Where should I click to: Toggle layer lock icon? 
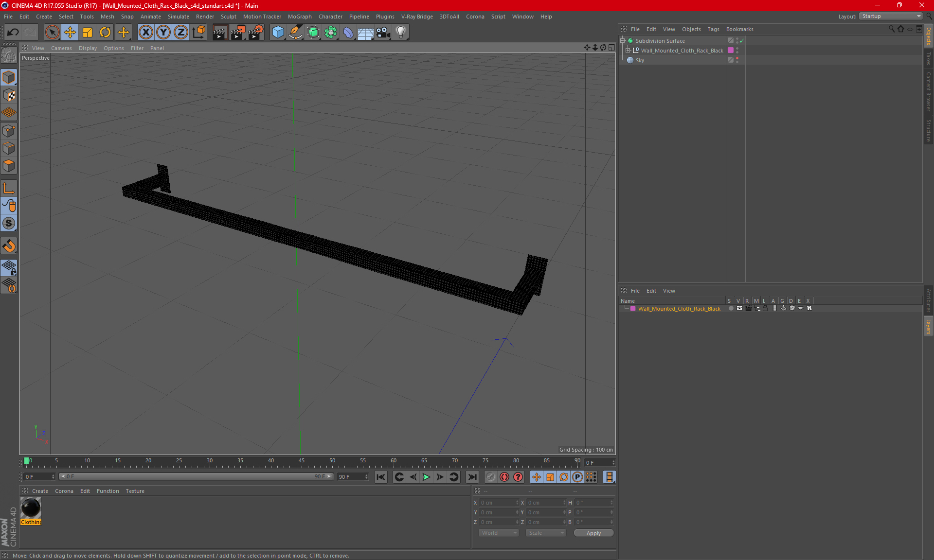765,308
